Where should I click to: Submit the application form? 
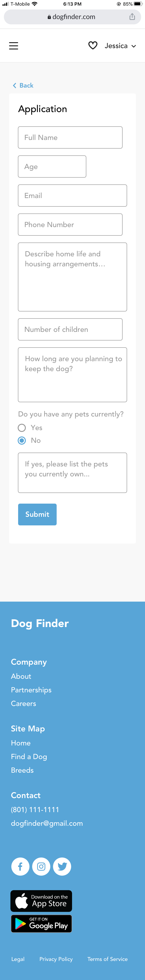pyautogui.click(x=37, y=514)
